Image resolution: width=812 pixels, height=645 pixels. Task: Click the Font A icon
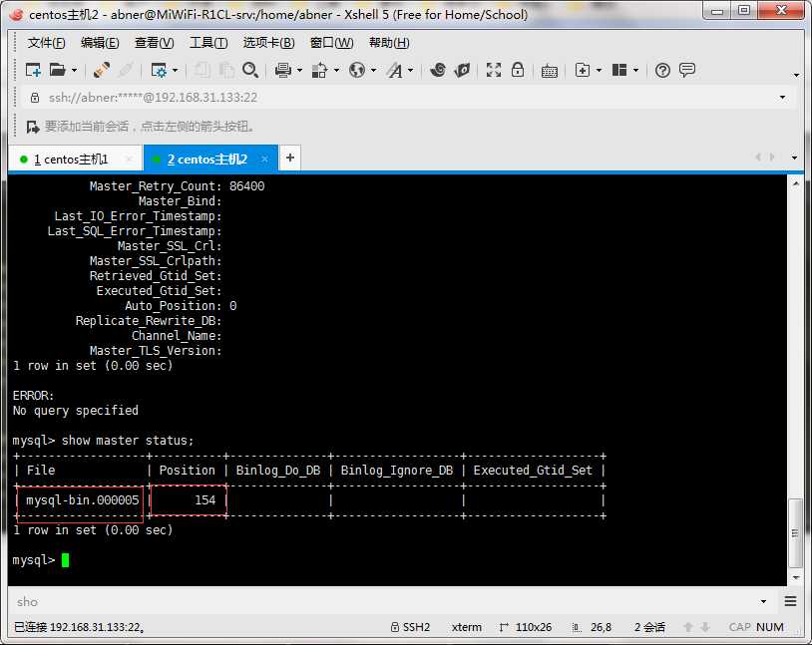(395, 70)
